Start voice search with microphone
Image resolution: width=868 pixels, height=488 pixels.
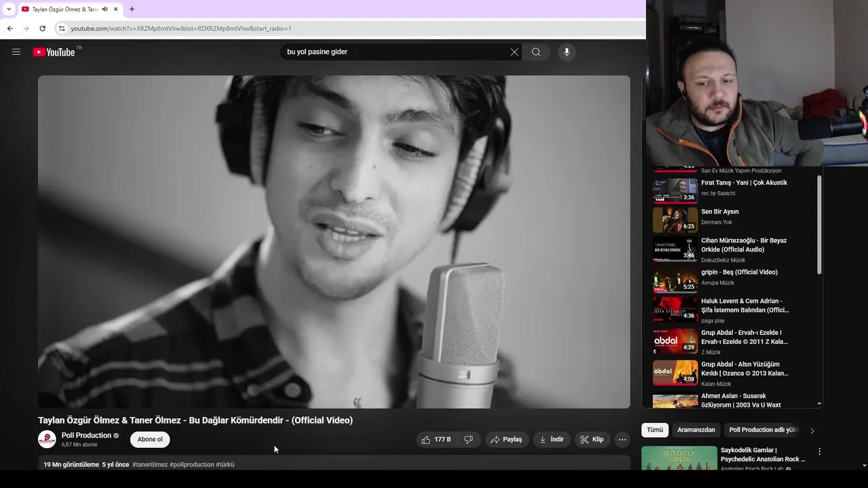(567, 52)
